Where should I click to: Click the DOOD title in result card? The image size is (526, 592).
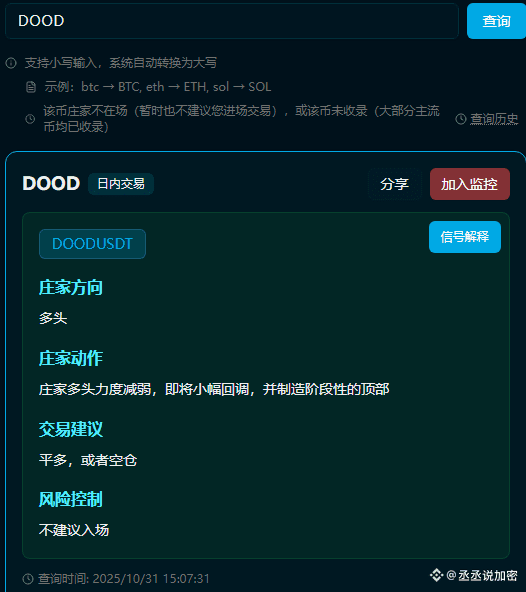coord(51,183)
